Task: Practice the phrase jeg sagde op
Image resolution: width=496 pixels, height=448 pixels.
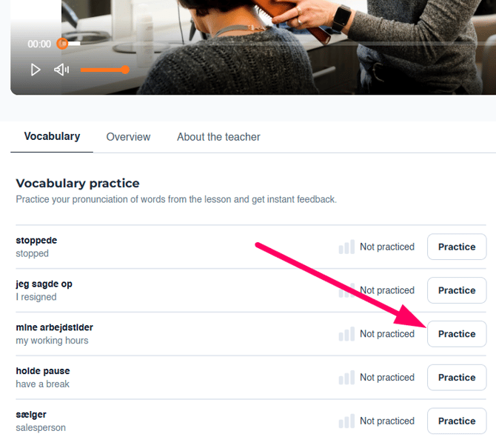Action: [456, 290]
